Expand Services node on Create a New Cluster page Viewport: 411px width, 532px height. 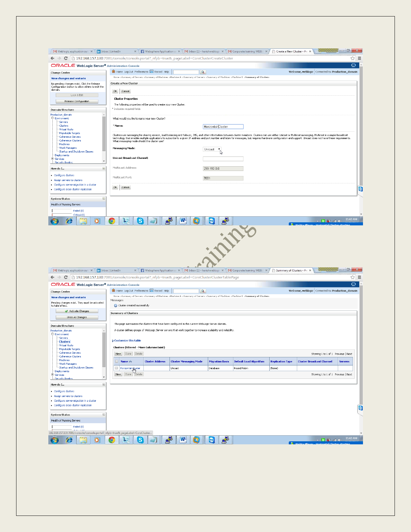pos(52,159)
